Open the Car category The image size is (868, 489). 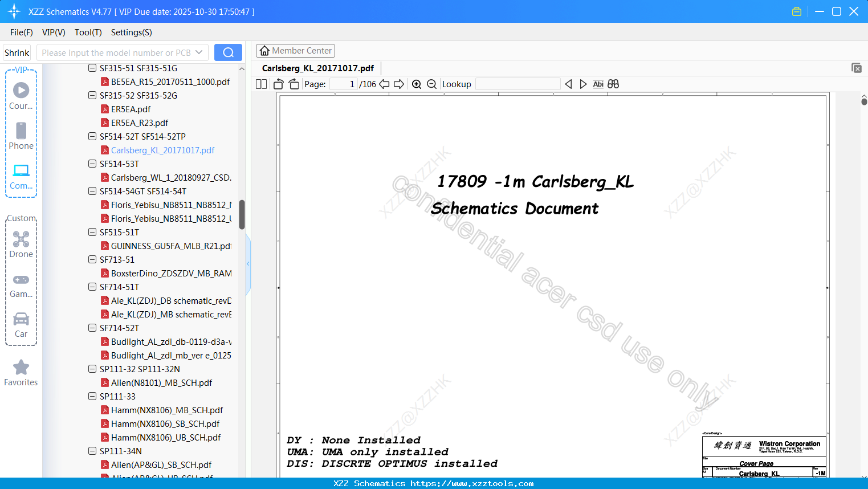pos(21,325)
